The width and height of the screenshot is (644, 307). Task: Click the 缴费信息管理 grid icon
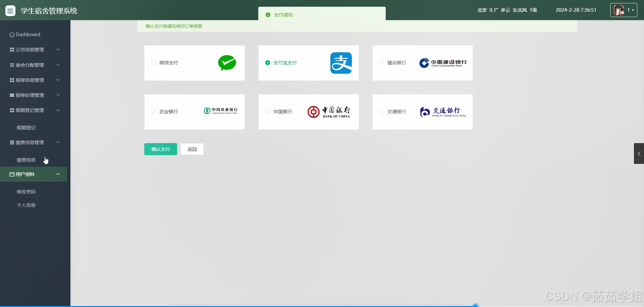pyautogui.click(x=12, y=142)
